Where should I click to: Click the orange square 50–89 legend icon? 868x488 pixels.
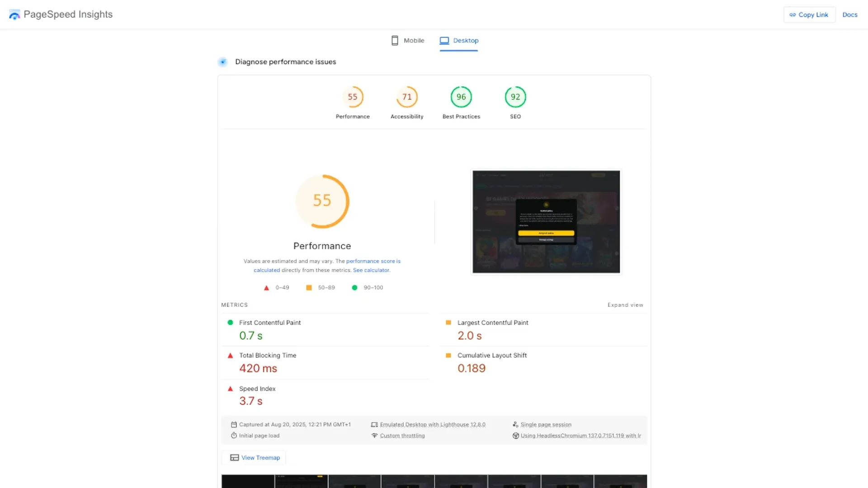pos(309,287)
